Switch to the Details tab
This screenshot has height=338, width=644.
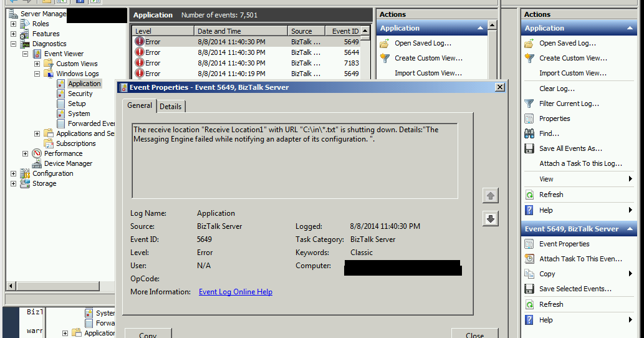170,107
